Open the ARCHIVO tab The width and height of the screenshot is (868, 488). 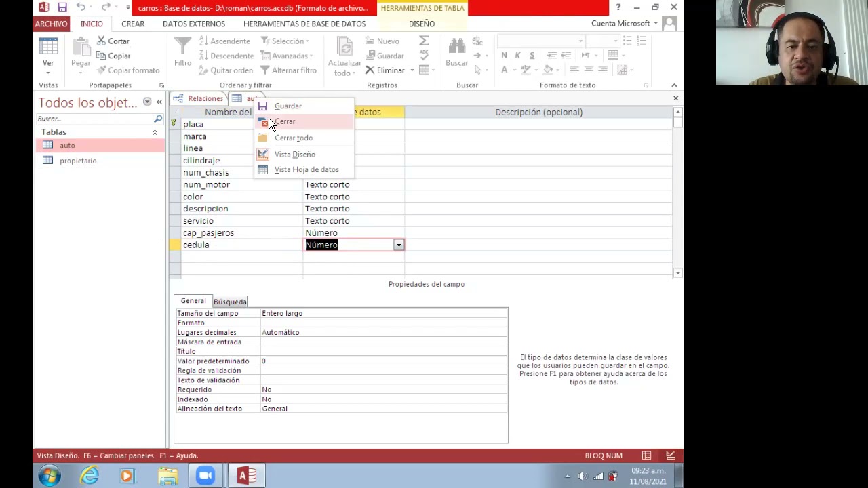click(x=52, y=24)
